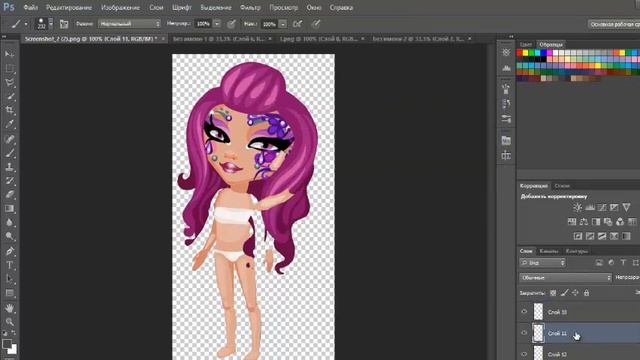This screenshot has height=360, width=640.
Task: Select the Rectangle shape tool
Action: pyautogui.click(x=10, y=293)
